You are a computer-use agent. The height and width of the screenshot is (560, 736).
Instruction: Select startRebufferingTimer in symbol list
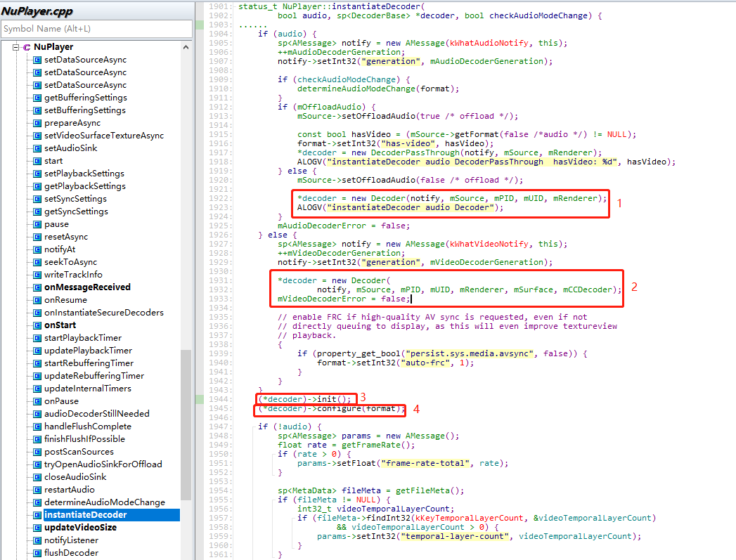click(89, 363)
